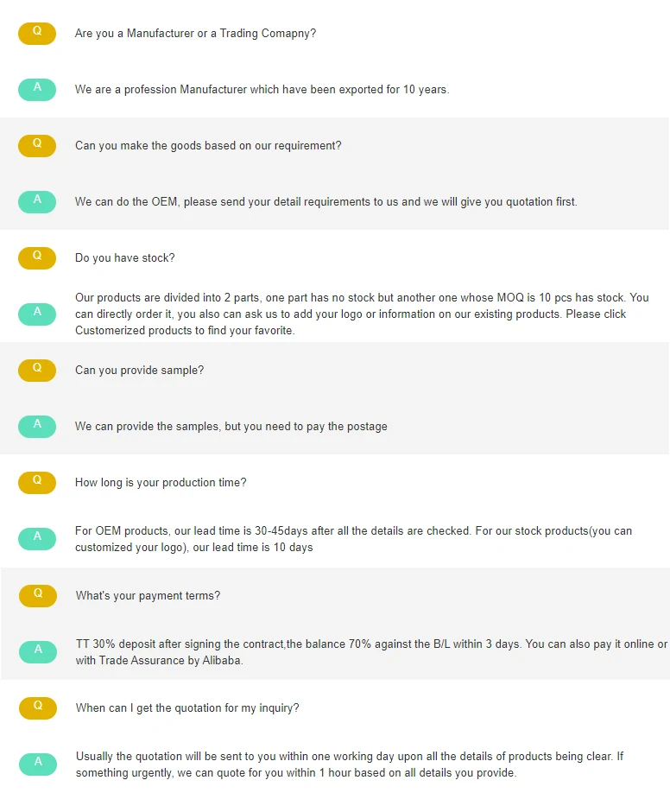Viewport: 670px width, 812px height.
Task: Click the Q badge beside the production time question
Action: tap(37, 483)
